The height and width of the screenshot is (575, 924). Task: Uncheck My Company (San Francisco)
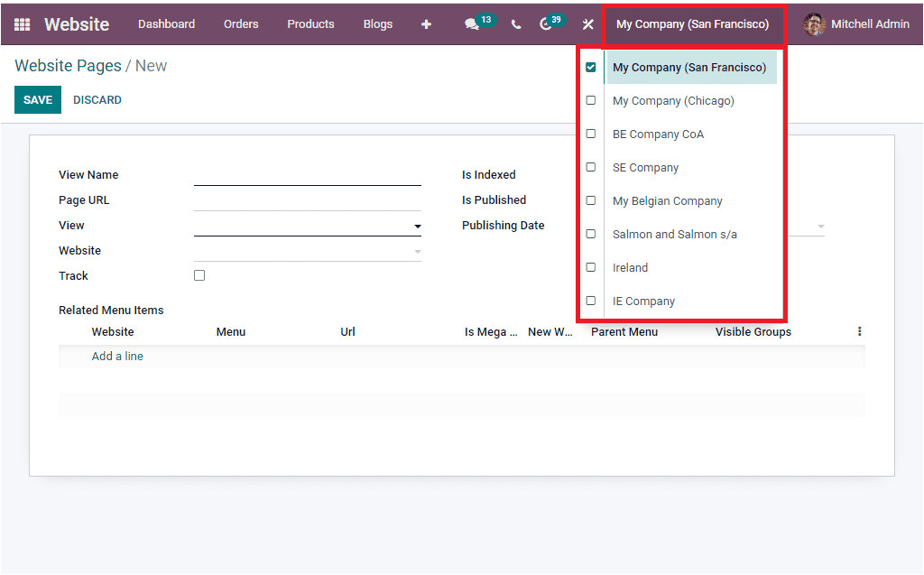[x=591, y=67]
